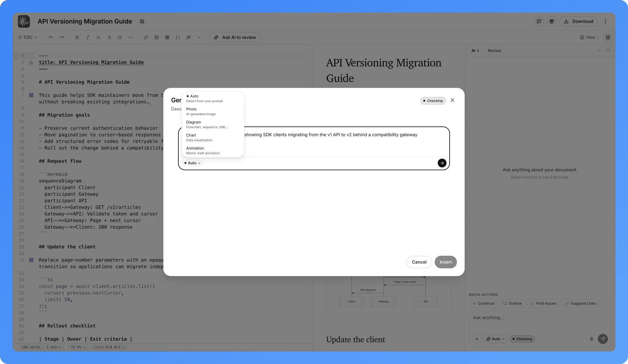Close the generate image dialog
Image resolution: width=628 pixels, height=364 pixels.
pyautogui.click(x=452, y=100)
